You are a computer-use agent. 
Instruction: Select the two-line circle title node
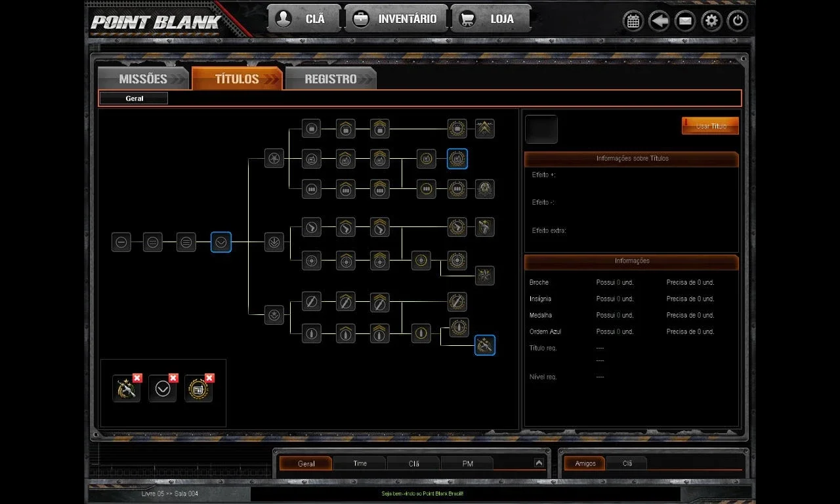point(153,242)
